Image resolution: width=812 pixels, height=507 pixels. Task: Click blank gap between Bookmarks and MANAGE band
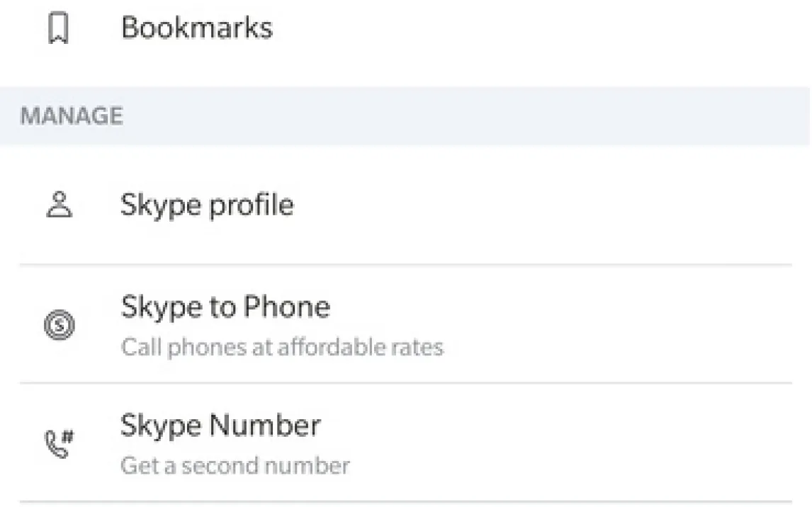coord(405,71)
